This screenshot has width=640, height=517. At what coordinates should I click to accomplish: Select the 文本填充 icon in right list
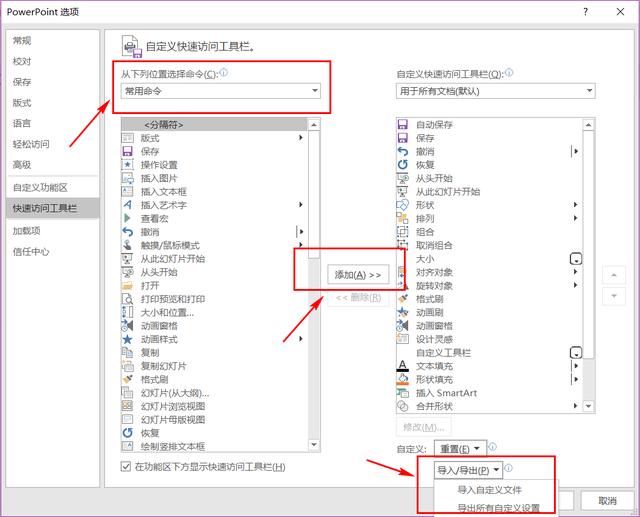click(x=402, y=366)
